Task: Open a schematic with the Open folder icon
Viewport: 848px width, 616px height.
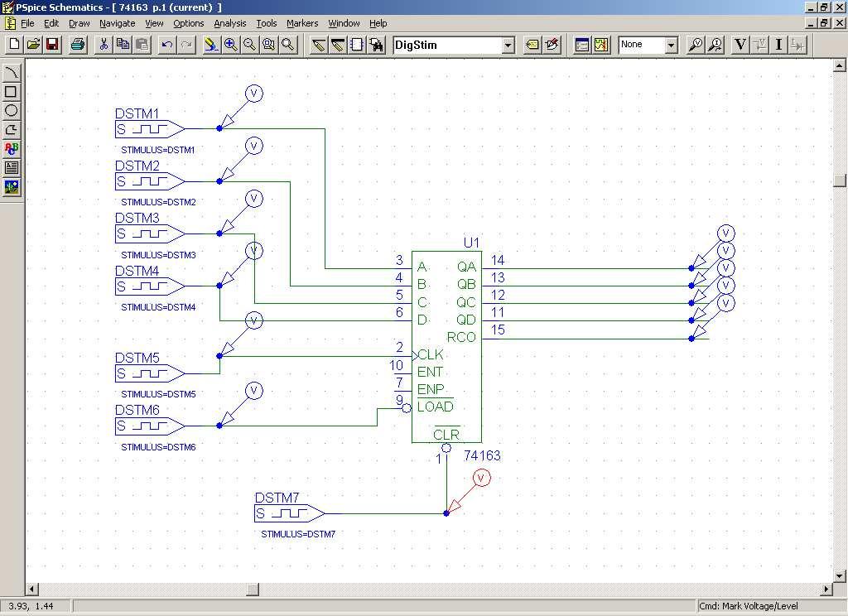Action: pyautogui.click(x=33, y=45)
